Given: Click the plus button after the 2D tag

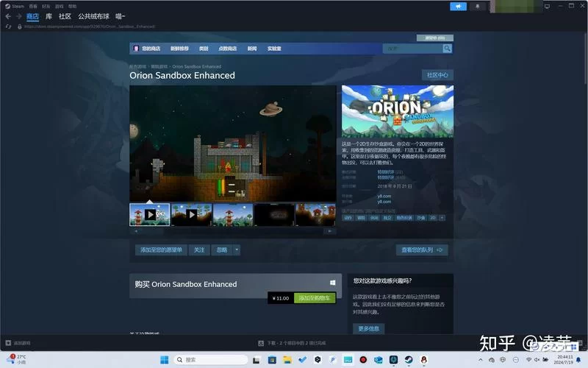Looking at the screenshot, I should 442,218.
